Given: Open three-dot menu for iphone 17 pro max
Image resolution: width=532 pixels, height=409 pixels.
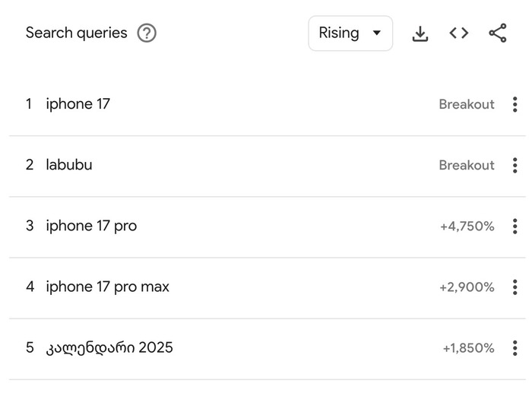Looking at the screenshot, I should tap(515, 287).
